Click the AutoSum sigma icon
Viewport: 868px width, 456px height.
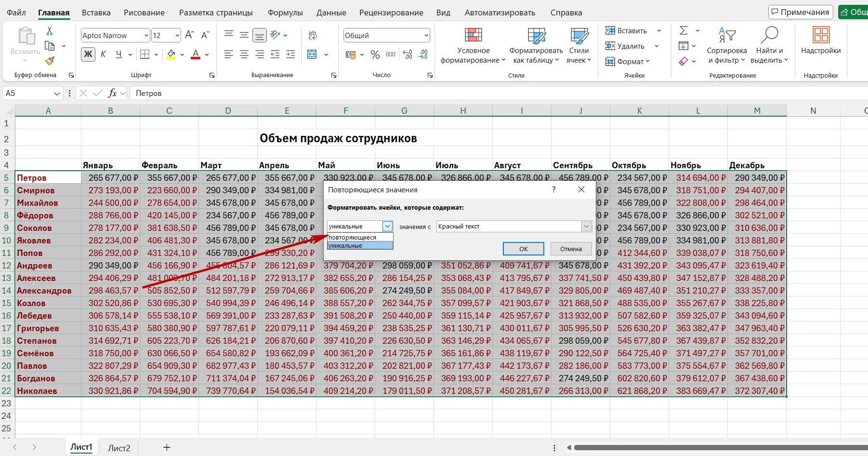click(684, 31)
